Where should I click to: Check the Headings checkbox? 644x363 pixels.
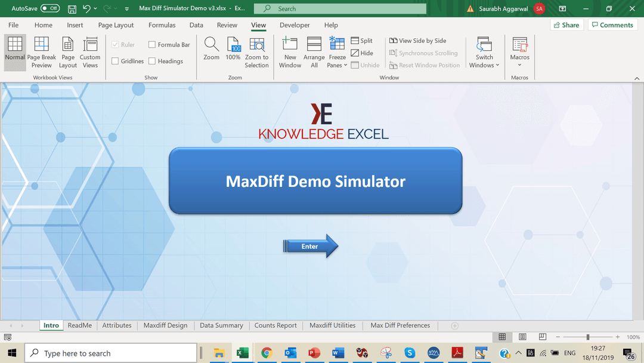(152, 61)
